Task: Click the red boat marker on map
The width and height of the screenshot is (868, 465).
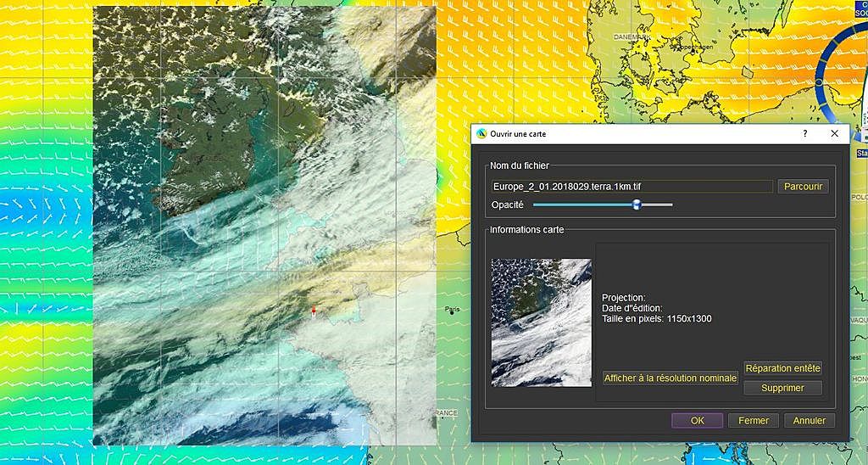Action: point(314,311)
